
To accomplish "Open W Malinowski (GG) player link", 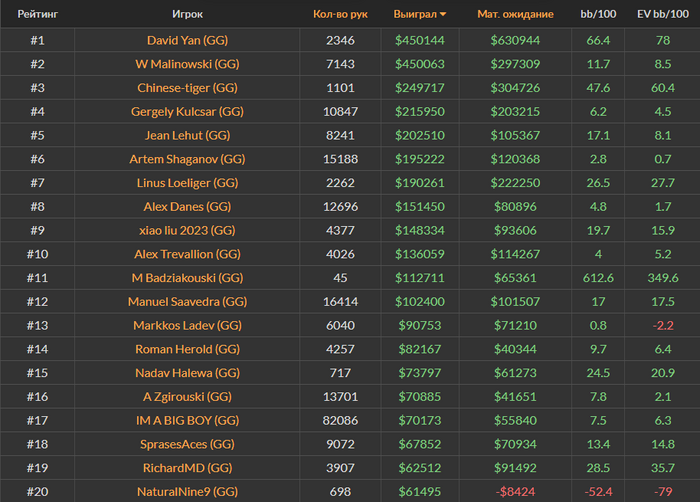I will (187, 64).
